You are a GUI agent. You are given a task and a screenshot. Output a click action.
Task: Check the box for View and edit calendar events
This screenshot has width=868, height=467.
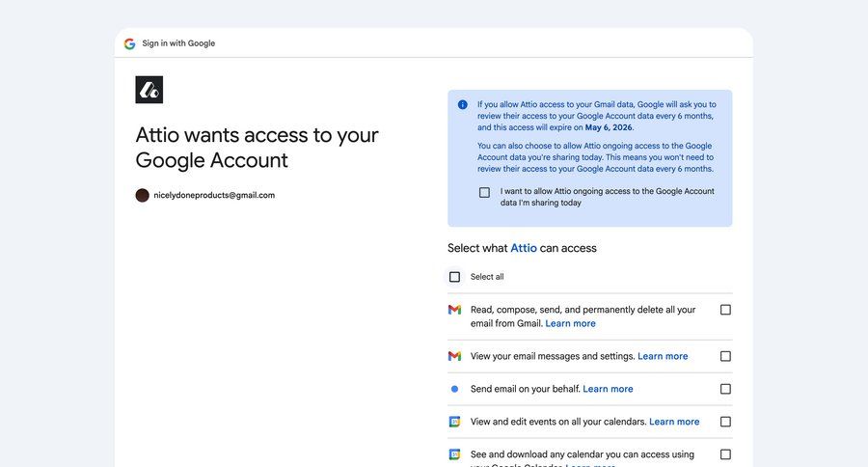[725, 422]
